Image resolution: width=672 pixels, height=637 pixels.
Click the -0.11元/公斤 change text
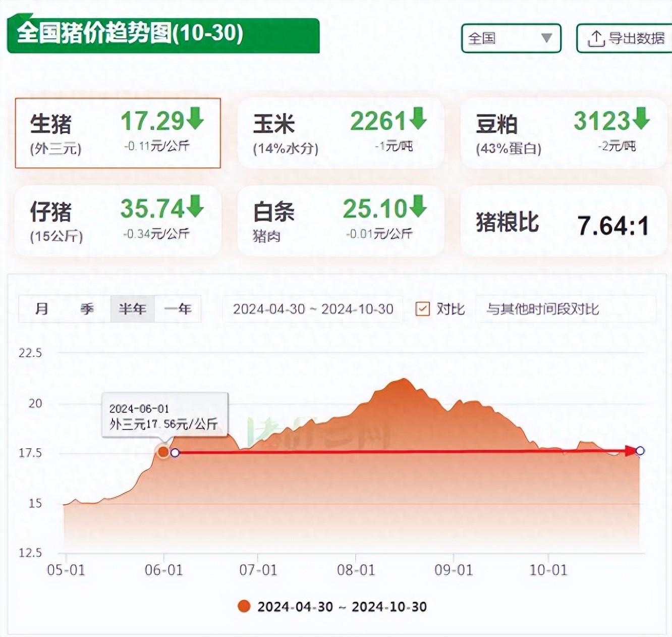(156, 146)
